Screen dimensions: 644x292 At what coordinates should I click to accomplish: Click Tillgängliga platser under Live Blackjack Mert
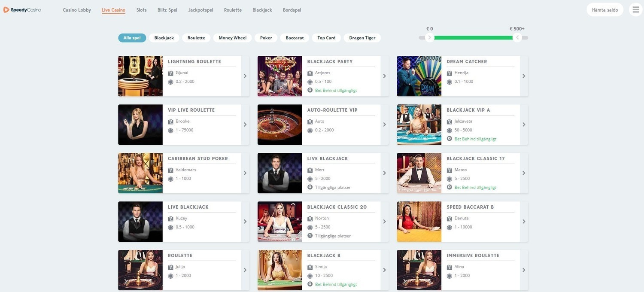pyautogui.click(x=333, y=188)
